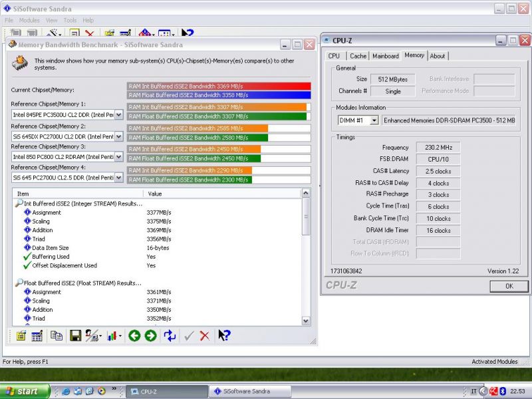Click the results list scrollbar thumb

tap(306, 217)
